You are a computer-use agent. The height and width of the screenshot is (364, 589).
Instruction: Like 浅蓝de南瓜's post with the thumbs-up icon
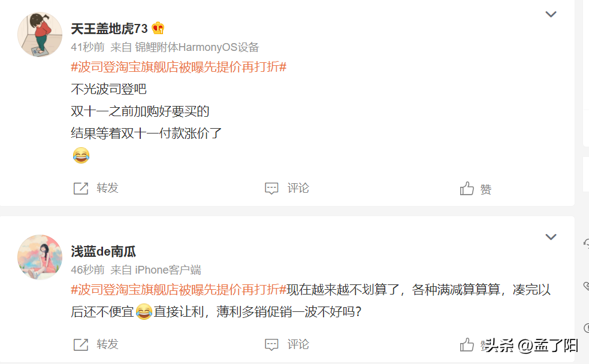(x=467, y=344)
